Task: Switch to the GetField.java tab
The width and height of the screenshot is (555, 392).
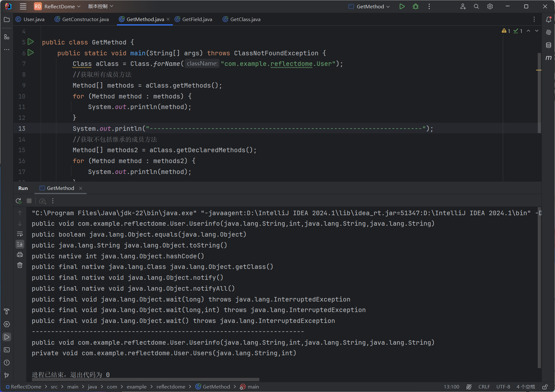Action: 197,20
